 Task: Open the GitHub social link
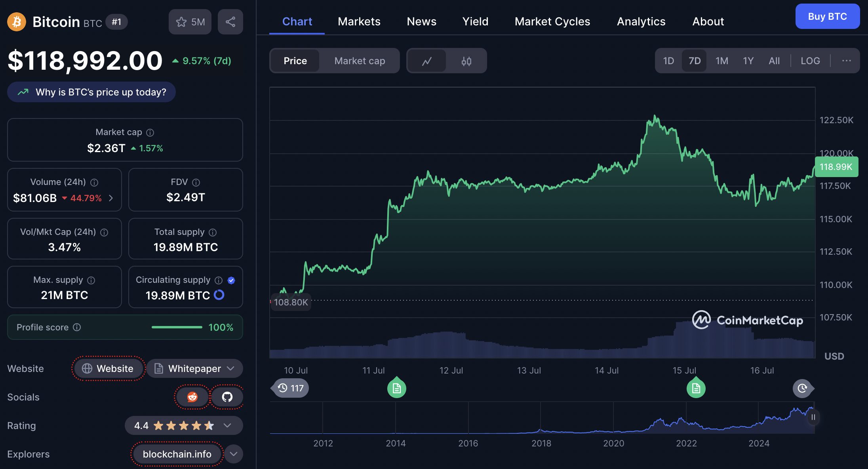(x=227, y=397)
